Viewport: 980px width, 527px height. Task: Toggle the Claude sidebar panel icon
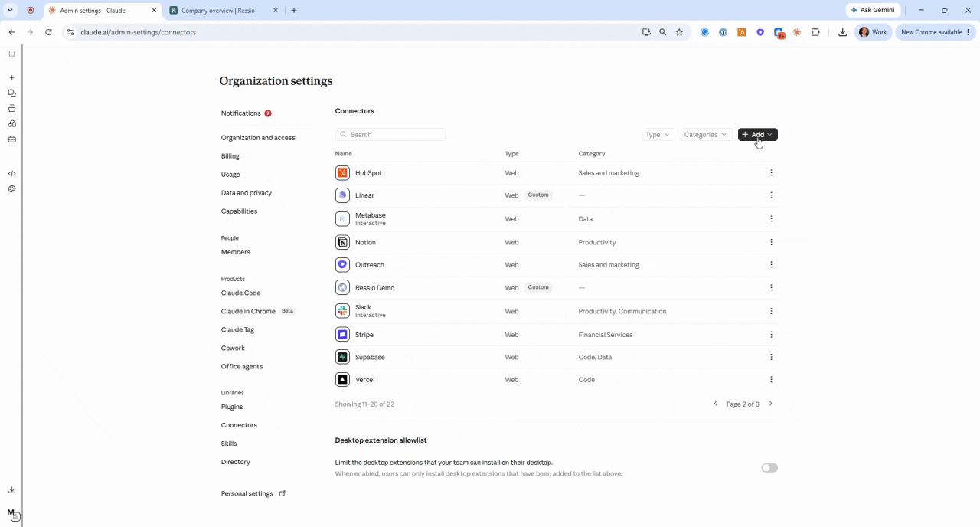(x=11, y=54)
